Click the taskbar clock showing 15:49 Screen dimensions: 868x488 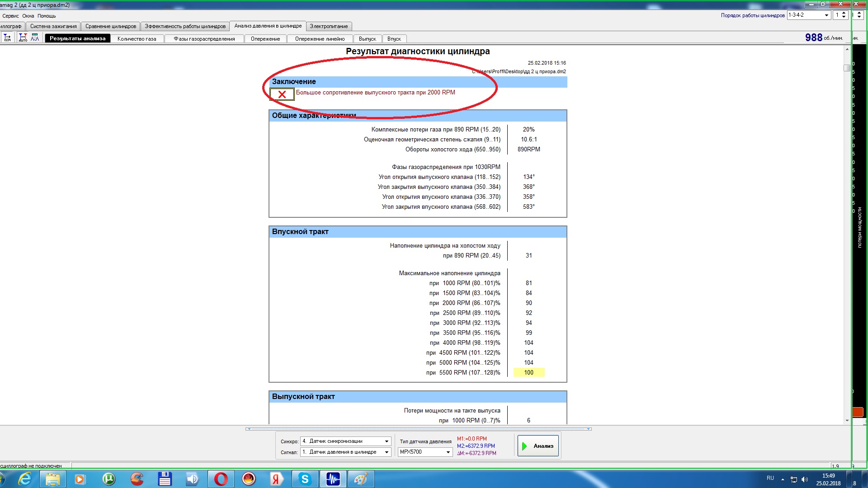coord(828,476)
